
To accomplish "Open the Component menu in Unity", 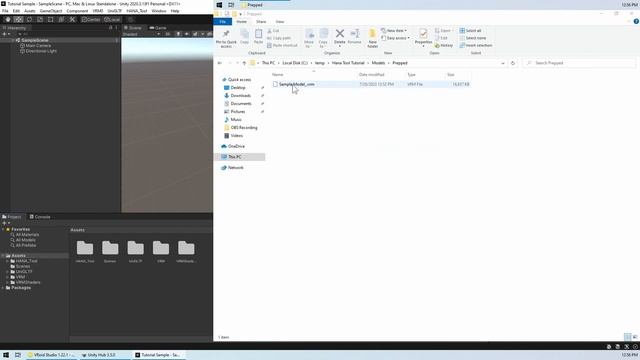I will (77, 11).
